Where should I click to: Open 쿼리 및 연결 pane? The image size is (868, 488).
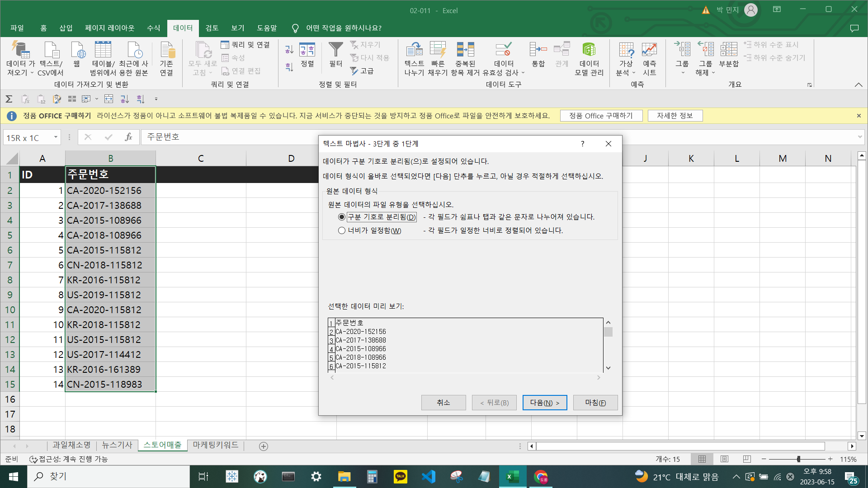pos(245,45)
